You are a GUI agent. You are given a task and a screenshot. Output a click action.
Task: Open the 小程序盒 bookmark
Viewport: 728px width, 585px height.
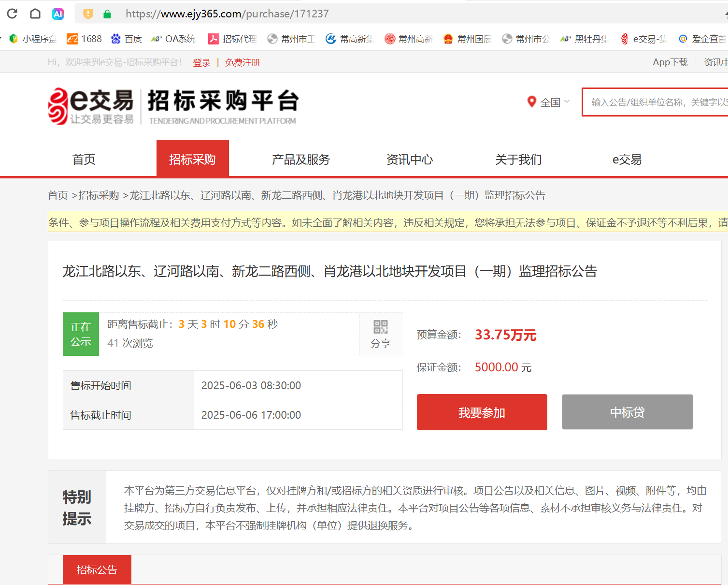(33, 39)
